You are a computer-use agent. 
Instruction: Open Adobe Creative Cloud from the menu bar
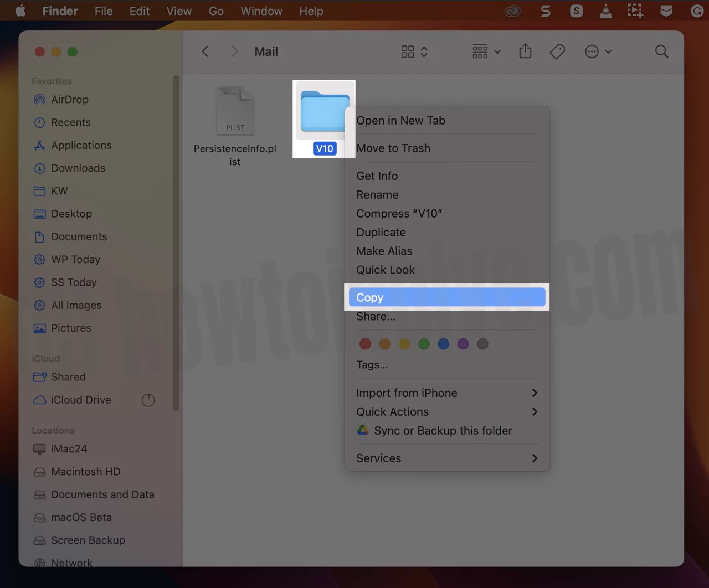[512, 11]
